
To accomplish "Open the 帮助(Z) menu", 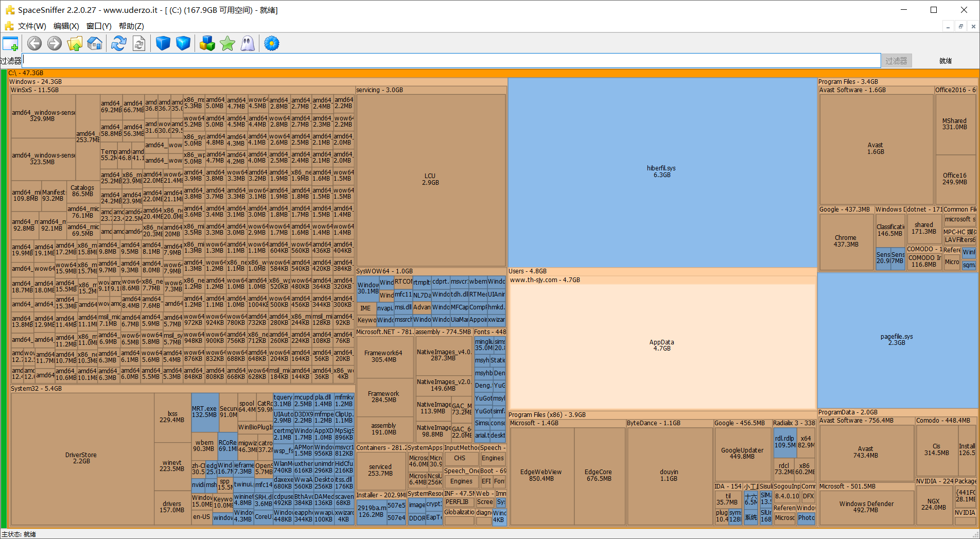I will (x=131, y=26).
